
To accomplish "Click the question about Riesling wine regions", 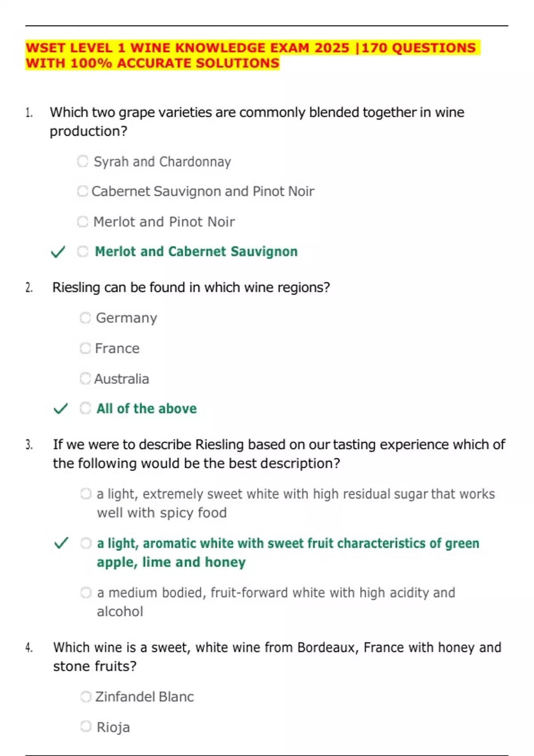I will point(191,288).
